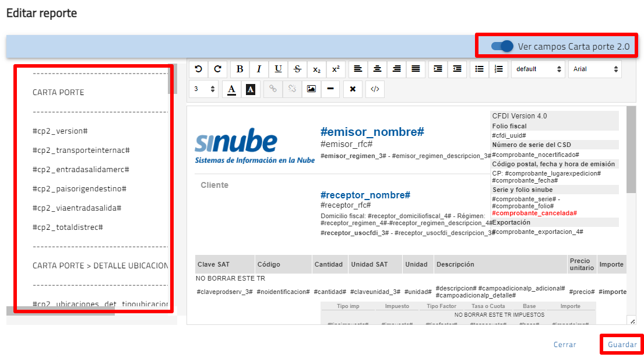Toggle Ver campos Carta porte 2.0 switch

point(502,46)
